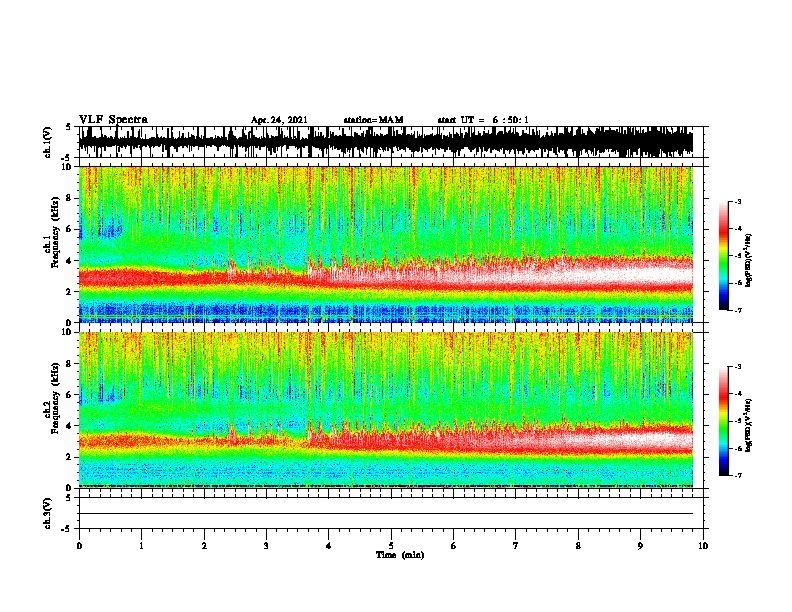The height and width of the screenshot is (612, 792).
Task: Click the "ch.3(V)" axis label
Action: tap(48, 513)
